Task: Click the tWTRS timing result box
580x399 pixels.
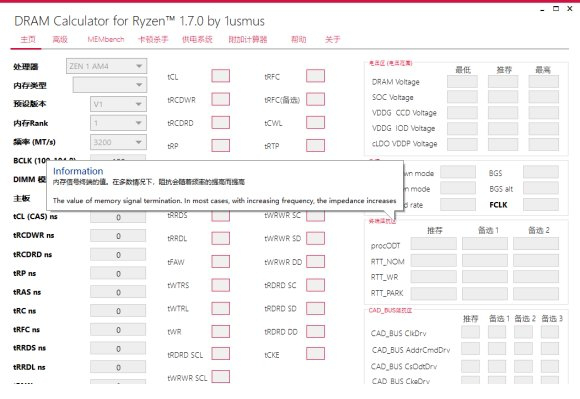Action: [220, 285]
